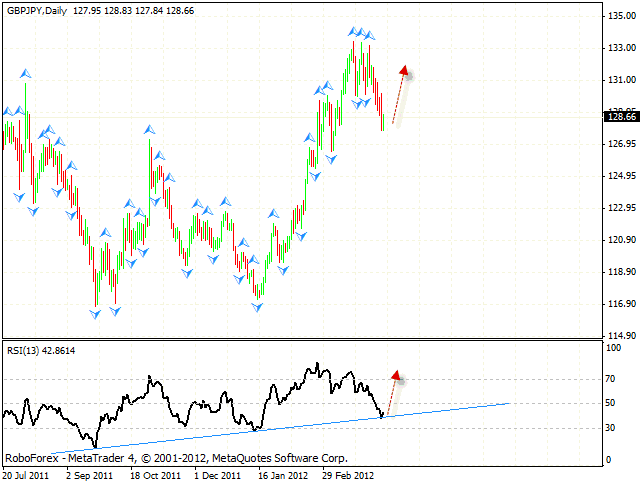The width and height of the screenshot is (640, 483).
Task: Click the 16 Jan 2012 date label
Action: (x=284, y=475)
